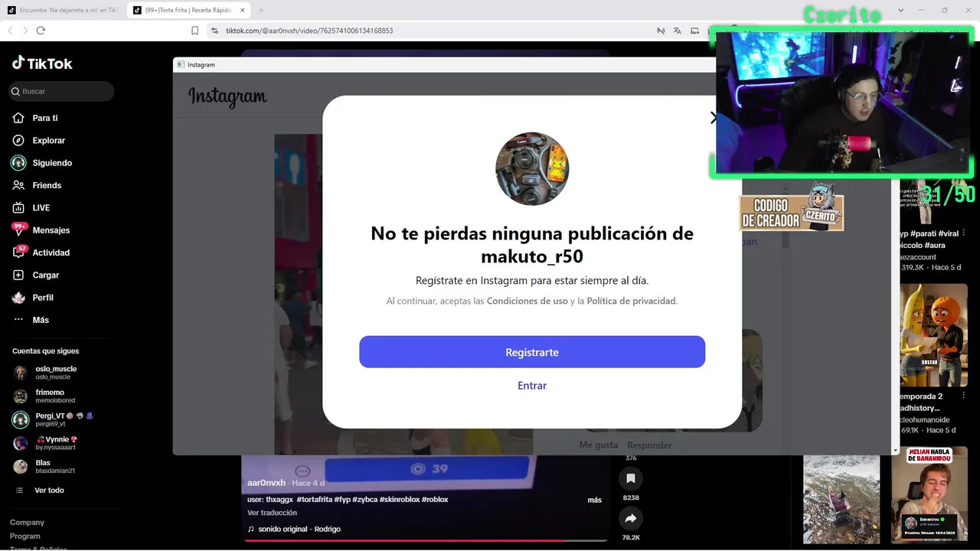The image size is (980, 551).
Task: Click the Company footer link
Action: pos(27,522)
